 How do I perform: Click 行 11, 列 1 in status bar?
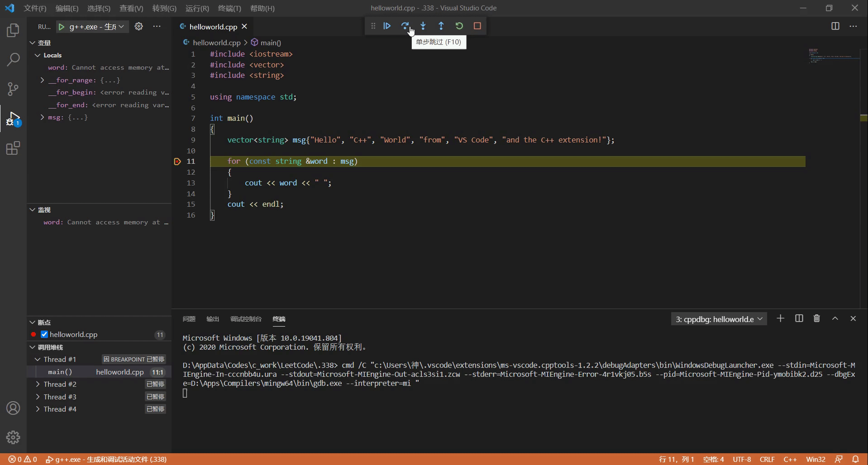point(677,459)
